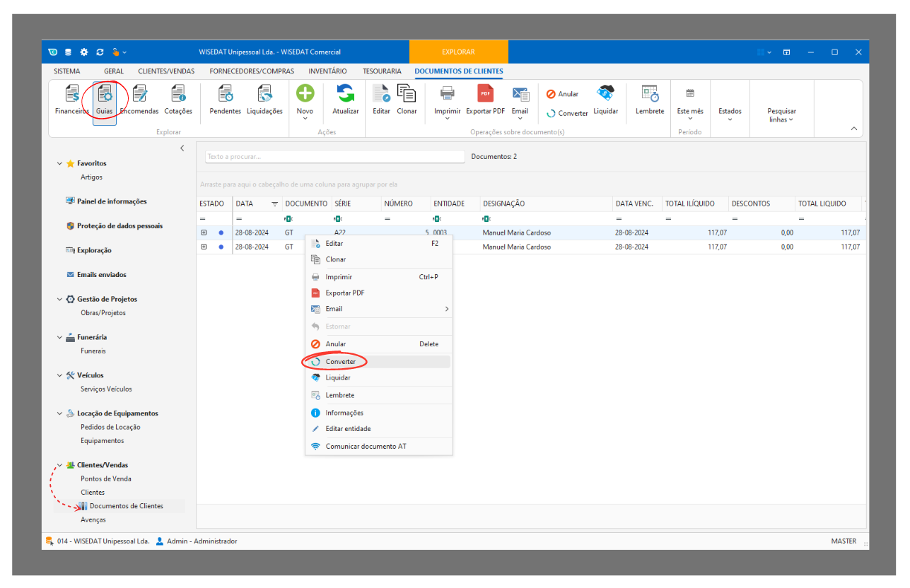Open Documentos de Clientes in sidebar

pos(126,506)
